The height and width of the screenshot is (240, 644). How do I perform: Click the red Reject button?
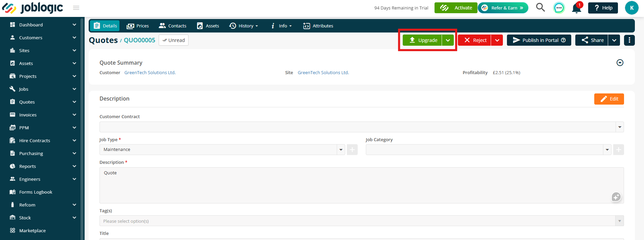(x=474, y=40)
